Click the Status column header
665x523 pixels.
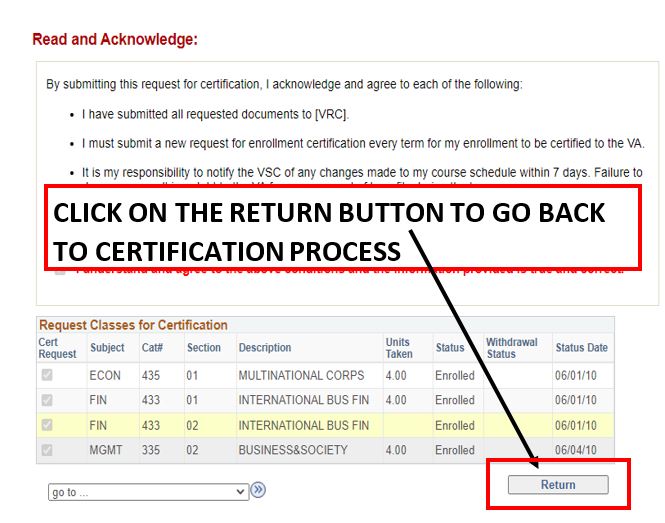pos(450,348)
